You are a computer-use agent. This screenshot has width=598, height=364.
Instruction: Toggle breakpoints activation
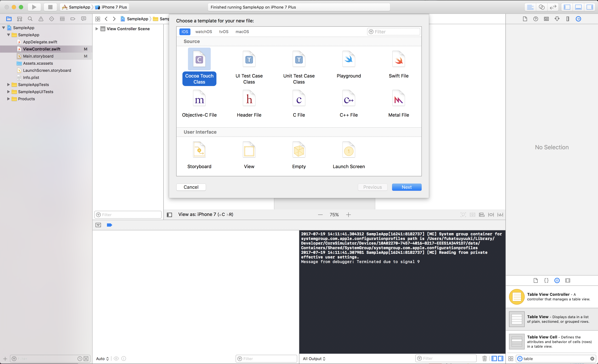(109, 225)
